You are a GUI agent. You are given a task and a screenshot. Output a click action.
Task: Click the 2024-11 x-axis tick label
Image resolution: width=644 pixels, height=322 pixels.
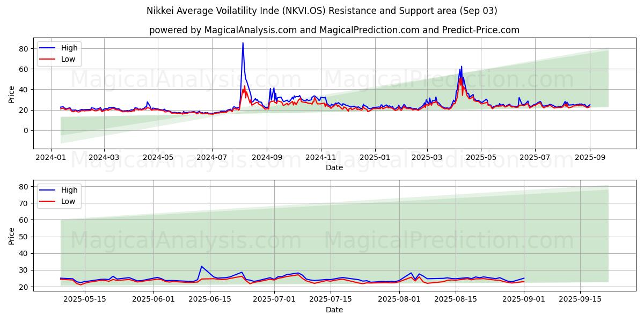point(320,158)
